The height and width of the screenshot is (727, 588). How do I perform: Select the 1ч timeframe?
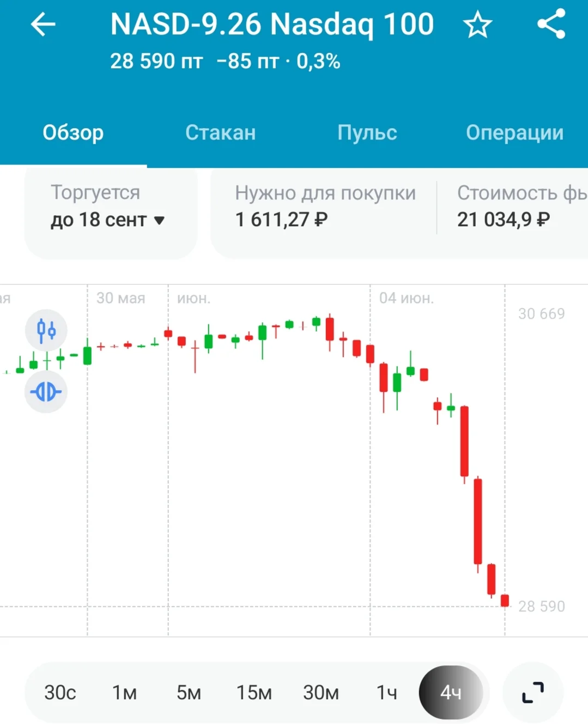[386, 693]
